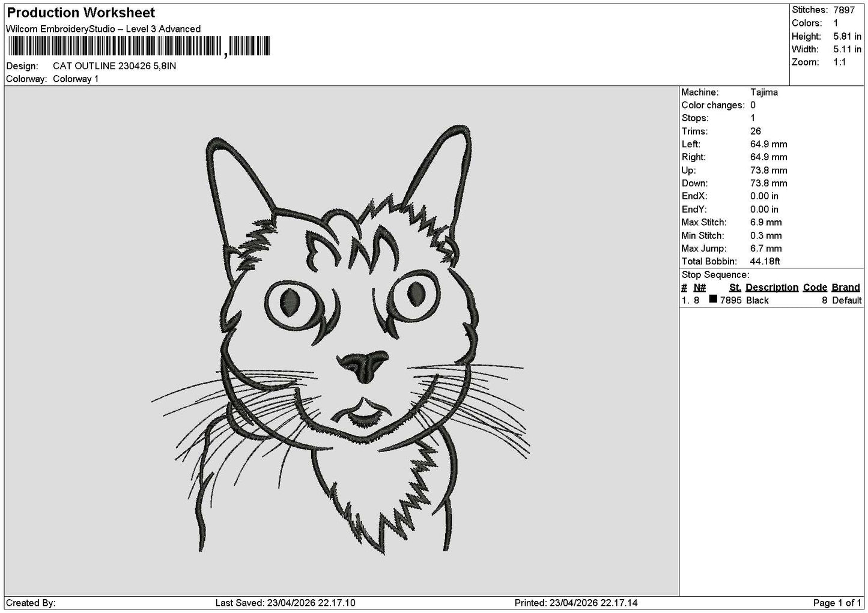
Task: Click the Width value "5.11 in"
Action: (847, 49)
